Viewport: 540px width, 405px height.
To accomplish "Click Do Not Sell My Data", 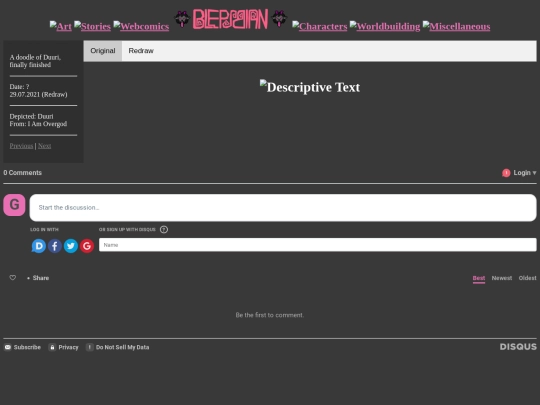I will tap(118, 347).
